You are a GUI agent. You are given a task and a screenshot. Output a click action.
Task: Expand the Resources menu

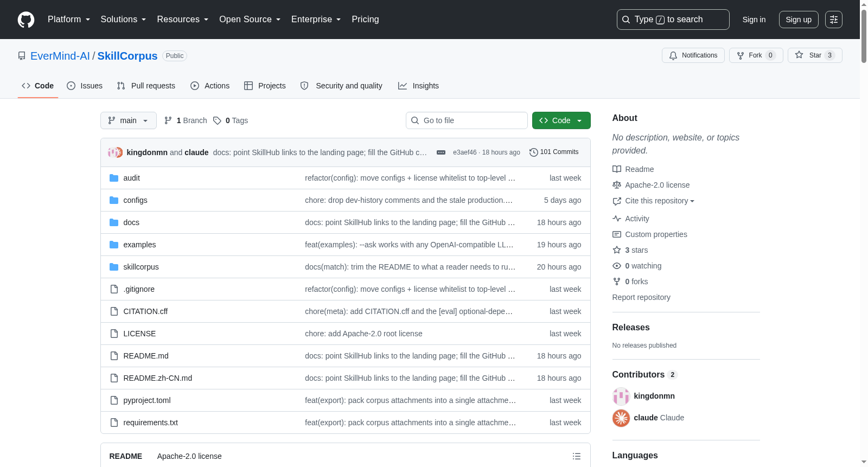click(183, 20)
